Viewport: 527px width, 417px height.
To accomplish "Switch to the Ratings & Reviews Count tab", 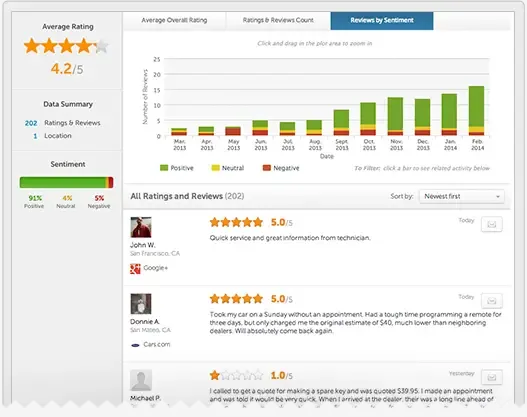I will (x=278, y=20).
